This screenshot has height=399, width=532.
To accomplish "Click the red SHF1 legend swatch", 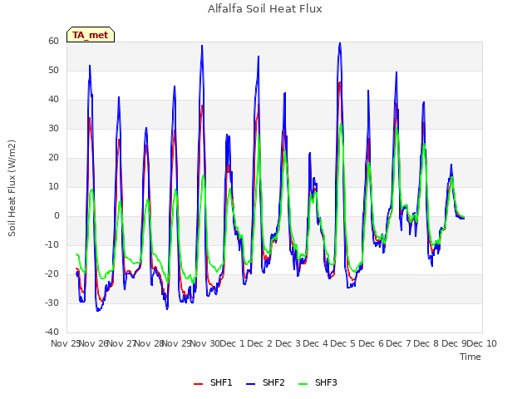I will coord(198,384).
